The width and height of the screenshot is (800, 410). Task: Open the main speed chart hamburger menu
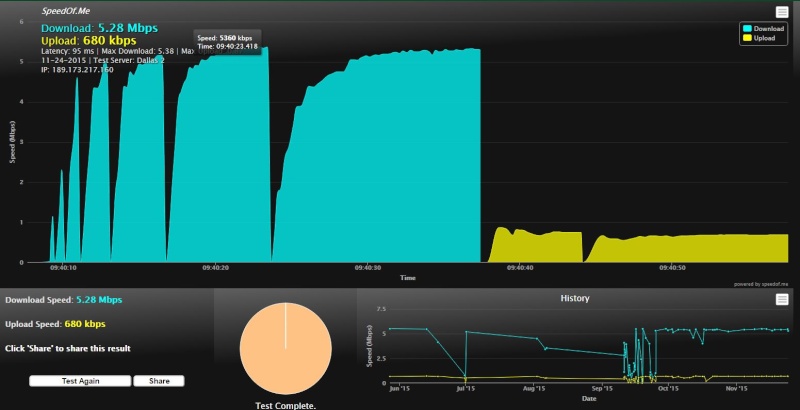tap(781, 12)
